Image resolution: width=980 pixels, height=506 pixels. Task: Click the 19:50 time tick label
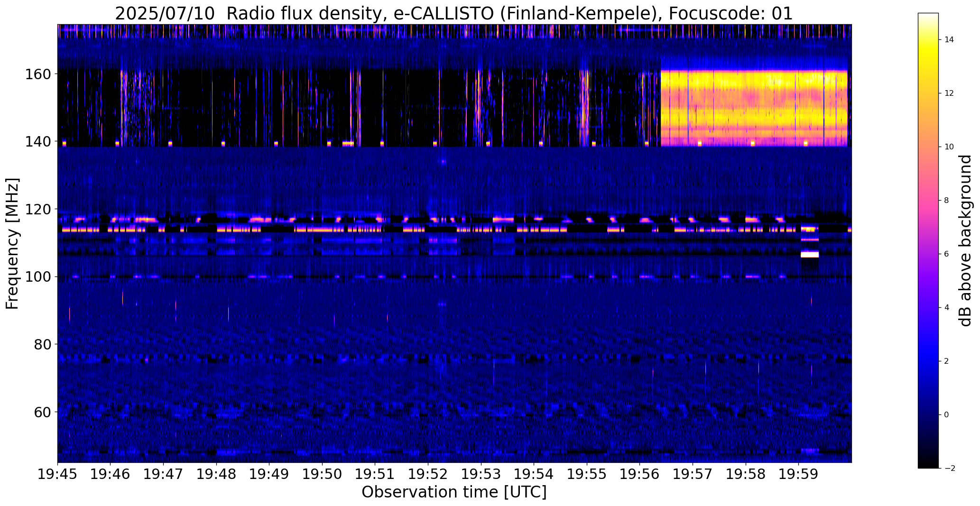[x=323, y=475]
